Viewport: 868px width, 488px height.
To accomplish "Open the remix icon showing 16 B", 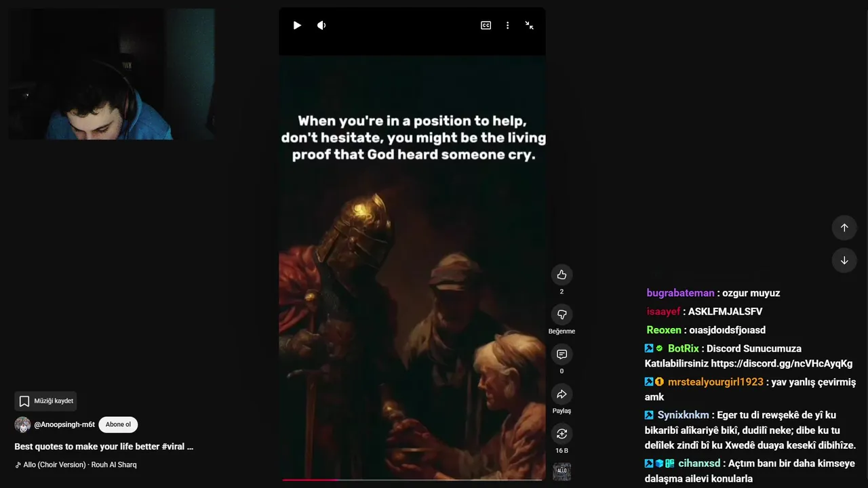I will [561, 434].
